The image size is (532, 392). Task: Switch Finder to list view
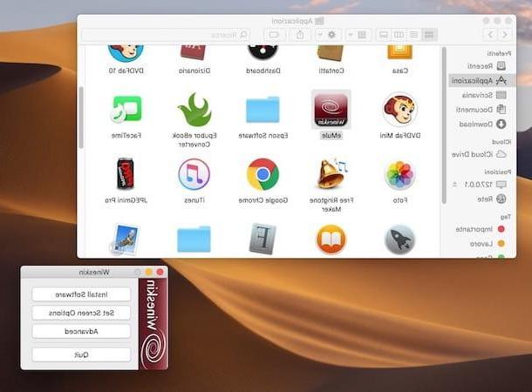(414, 35)
